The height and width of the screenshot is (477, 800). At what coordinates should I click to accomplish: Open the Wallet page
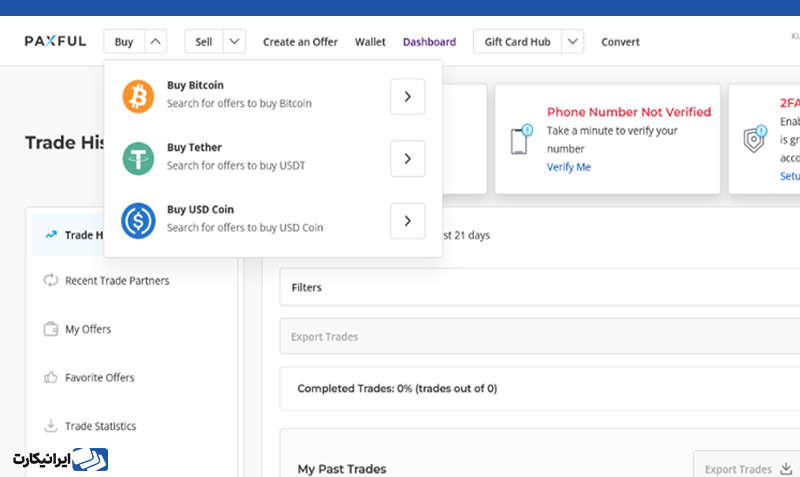[x=370, y=42]
